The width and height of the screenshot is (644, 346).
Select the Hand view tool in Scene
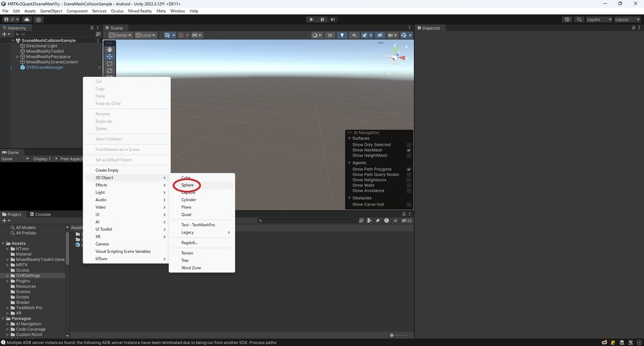(x=110, y=49)
